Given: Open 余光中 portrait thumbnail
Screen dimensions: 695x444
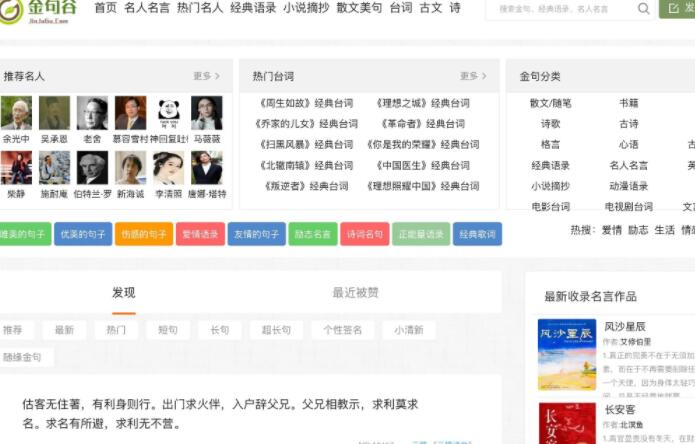Looking at the screenshot, I should coord(16,113).
